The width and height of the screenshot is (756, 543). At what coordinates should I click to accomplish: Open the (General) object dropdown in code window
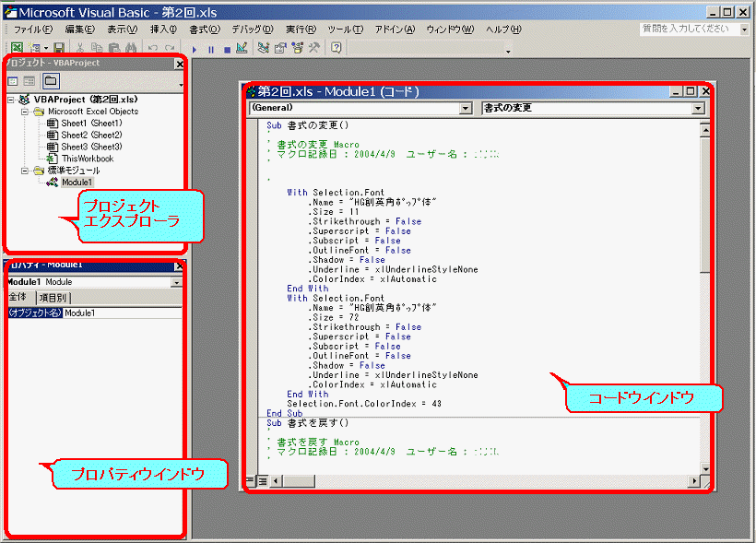(466, 109)
